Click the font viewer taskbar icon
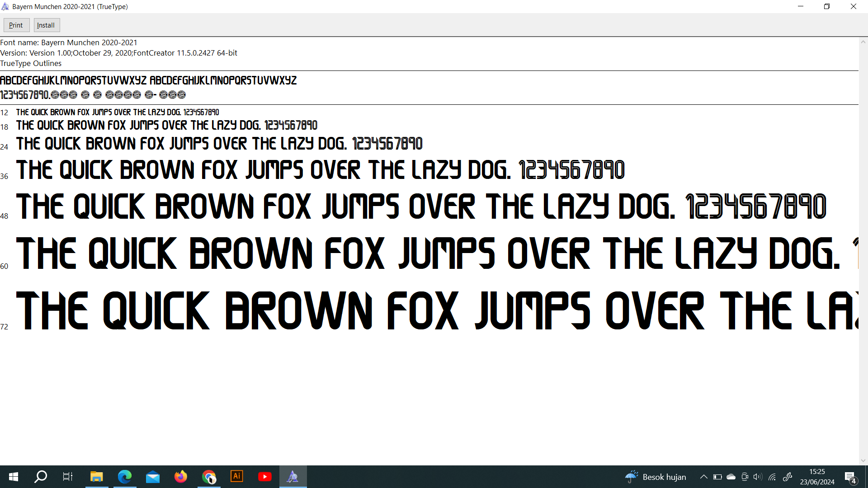This screenshot has width=868, height=488. pyautogui.click(x=293, y=477)
